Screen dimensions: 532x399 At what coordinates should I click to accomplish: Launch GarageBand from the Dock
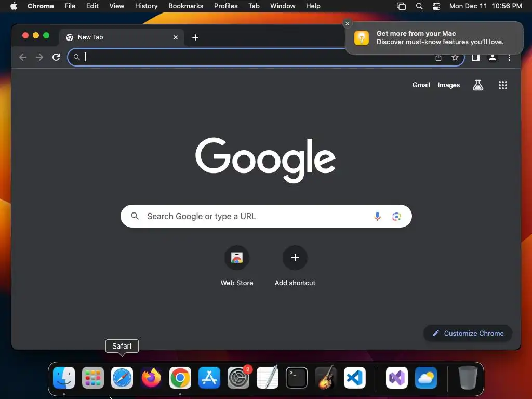point(326,378)
